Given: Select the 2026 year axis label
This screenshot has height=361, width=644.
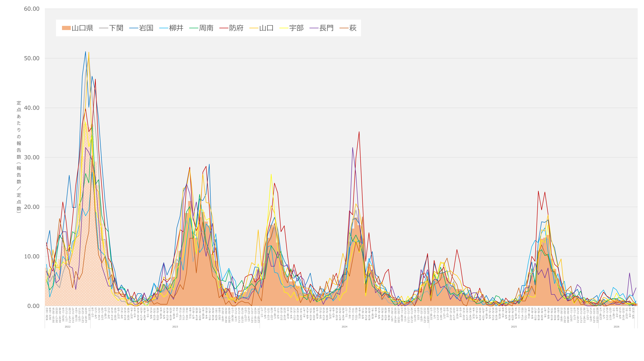Looking at the screenshot, I should click(x=616, y=327).
